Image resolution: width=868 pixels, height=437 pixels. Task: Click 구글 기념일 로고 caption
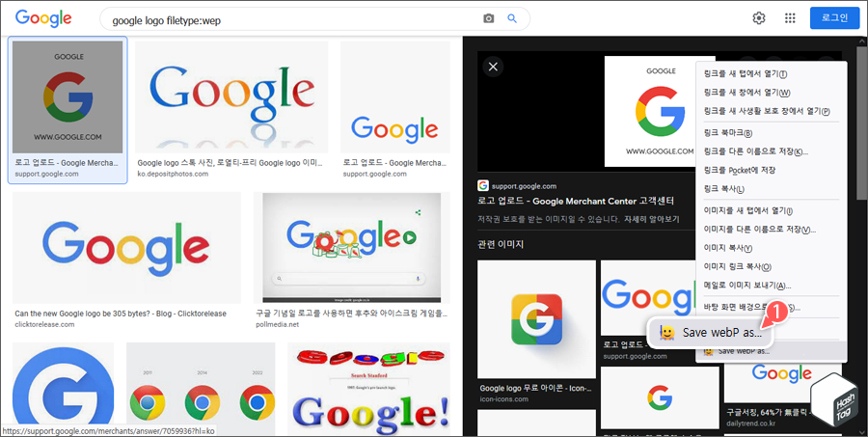click(351, 314)
